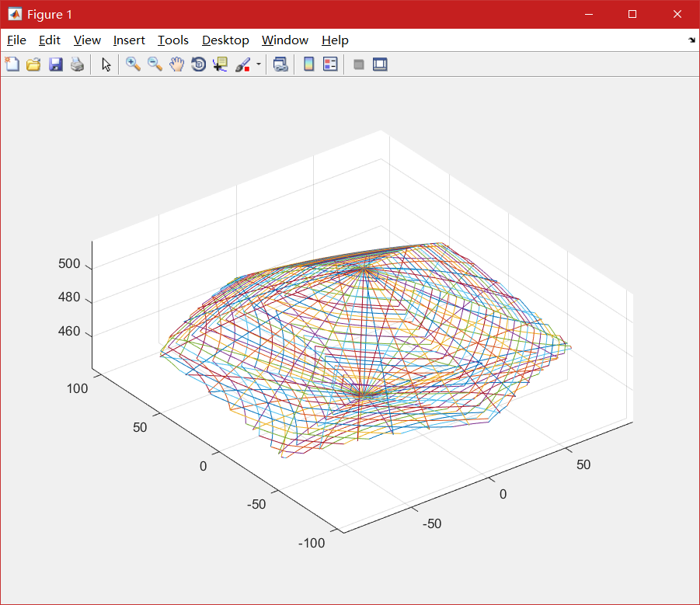Print the figure using the printer icon
Screen dimensions: 700x605
77,64
